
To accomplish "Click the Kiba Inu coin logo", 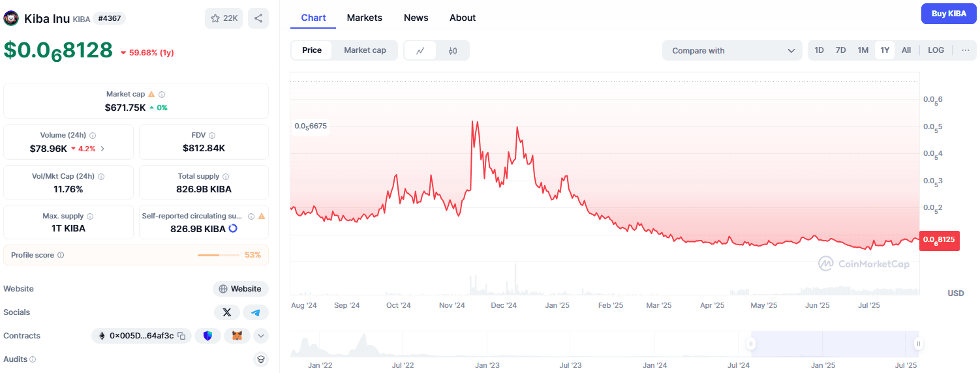I will tap(11, 18).
